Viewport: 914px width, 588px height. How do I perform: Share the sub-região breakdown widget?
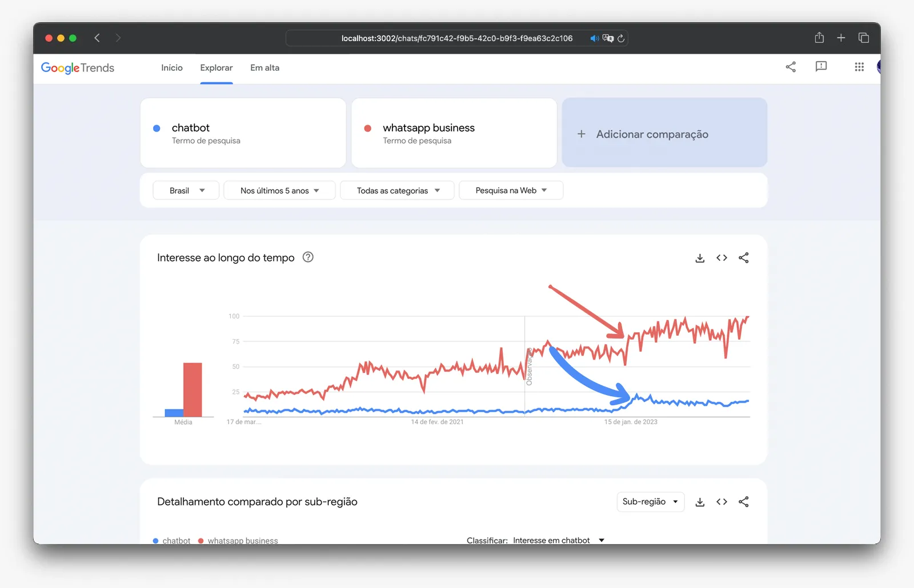tap(743, 502)
